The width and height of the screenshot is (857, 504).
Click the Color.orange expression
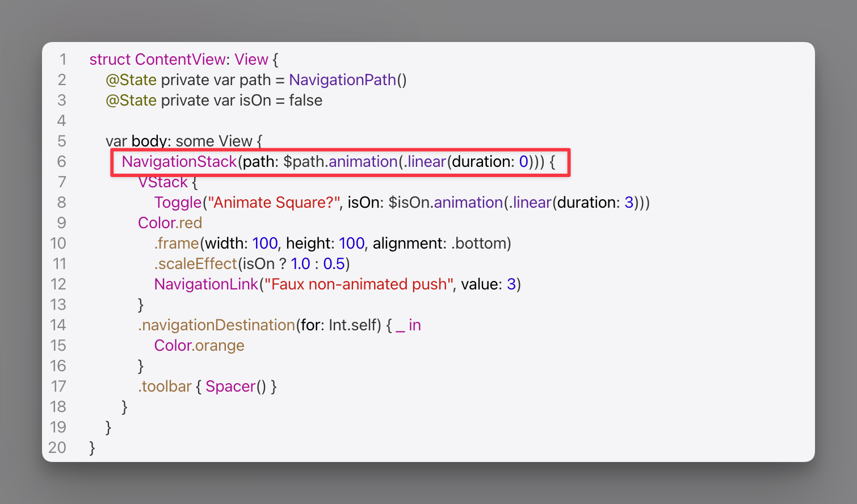199,346
